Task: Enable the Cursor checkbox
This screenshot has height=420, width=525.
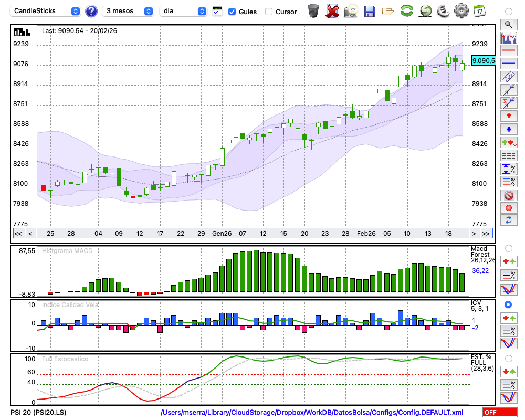Action: 269,12
